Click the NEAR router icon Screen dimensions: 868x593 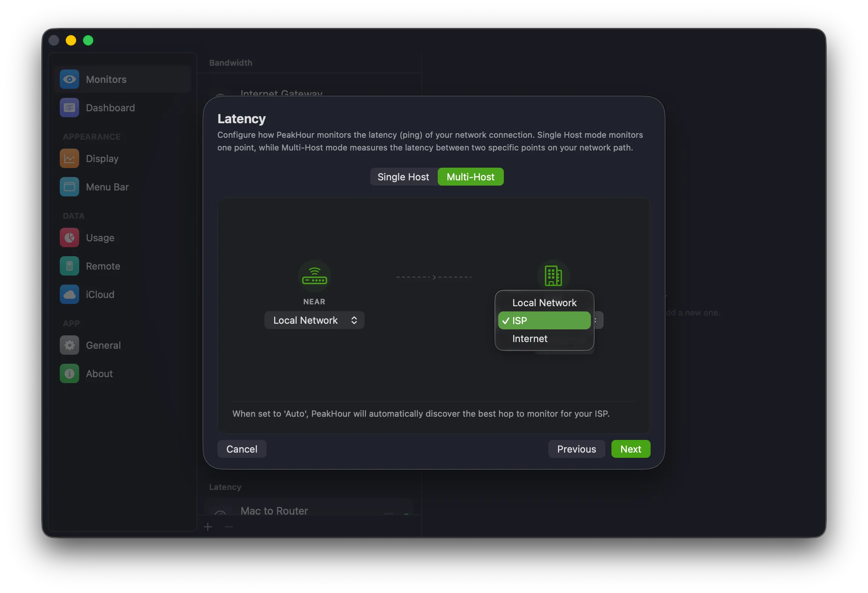[314, 276]
